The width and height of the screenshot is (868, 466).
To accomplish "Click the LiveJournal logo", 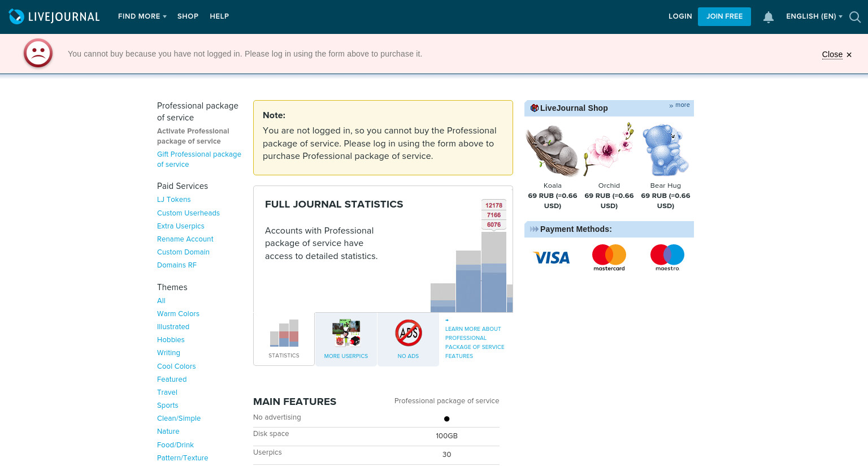I will (54, 16).
